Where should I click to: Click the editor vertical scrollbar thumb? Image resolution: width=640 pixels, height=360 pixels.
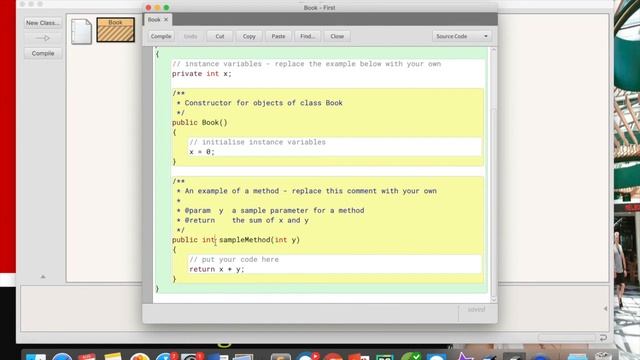click(x=493, y=202)
